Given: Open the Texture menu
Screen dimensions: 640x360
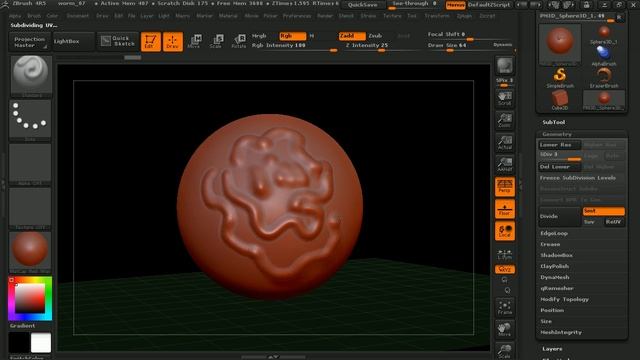Looking at the screenshot, I should coord(392,16).
